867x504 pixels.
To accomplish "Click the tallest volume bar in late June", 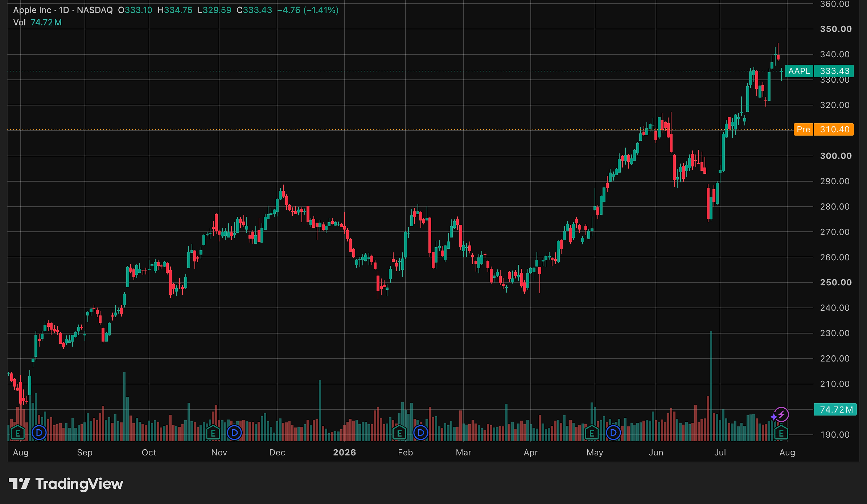I will (x=711, y=386).
